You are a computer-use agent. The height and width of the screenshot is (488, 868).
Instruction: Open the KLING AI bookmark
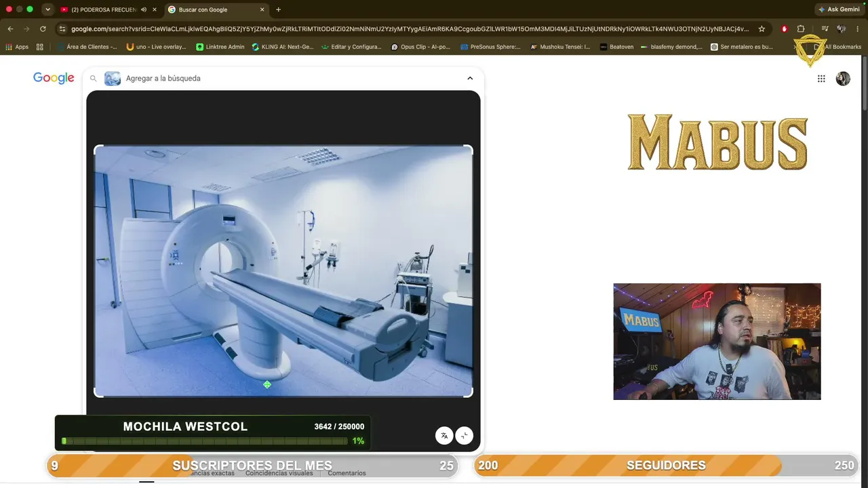pos(283,47)
